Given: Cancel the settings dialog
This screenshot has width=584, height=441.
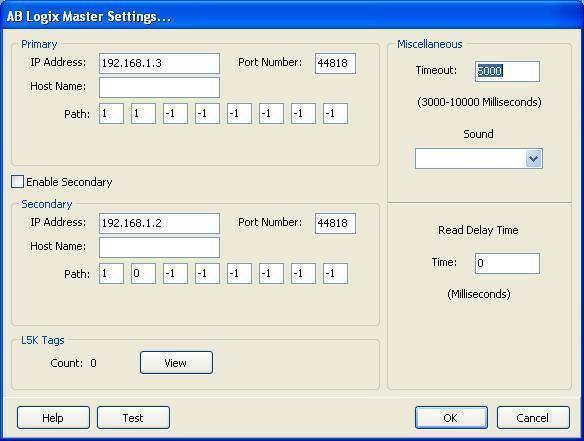Looking at the screenshot, I should (x=533, y=418).
